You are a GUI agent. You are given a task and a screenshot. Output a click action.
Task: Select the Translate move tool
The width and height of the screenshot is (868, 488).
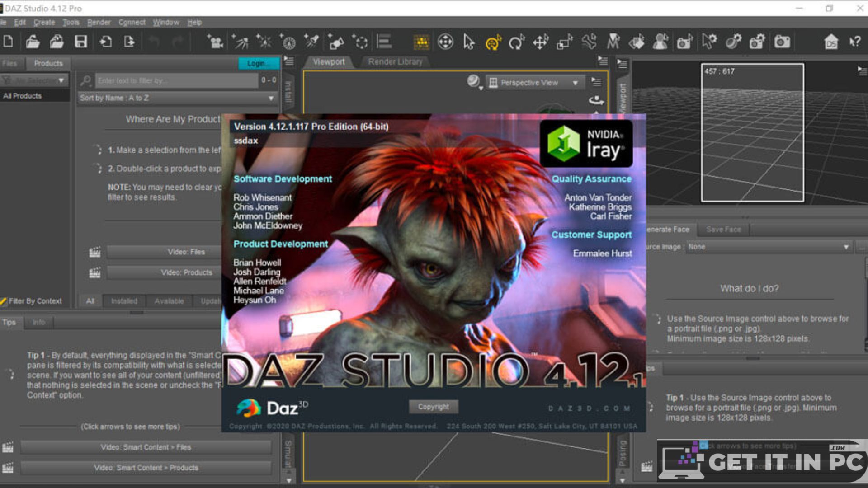click(x=541, y=42)
